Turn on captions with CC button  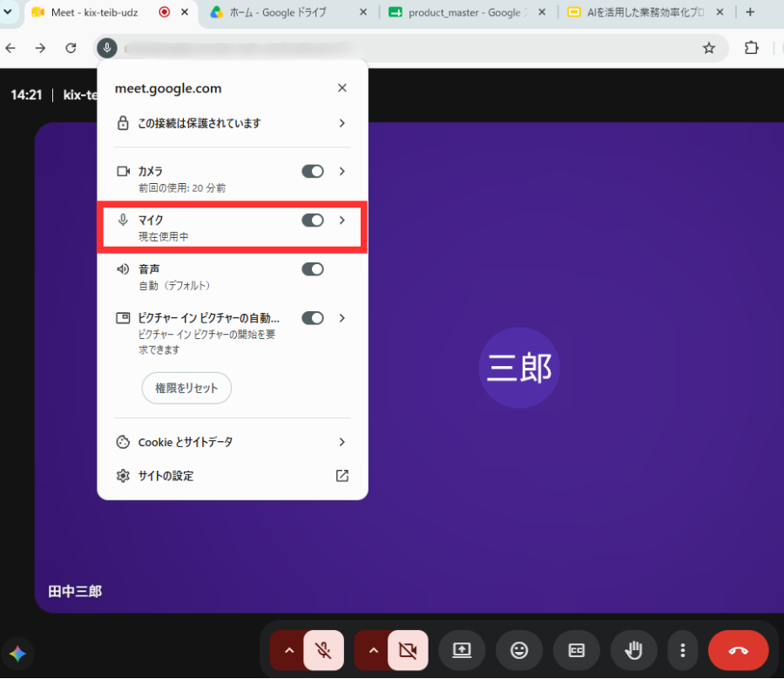[x=577, y=650]
